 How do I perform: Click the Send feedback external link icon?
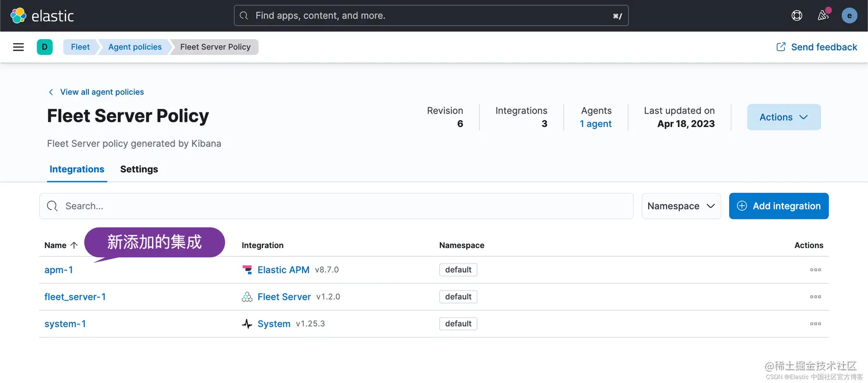781,47
